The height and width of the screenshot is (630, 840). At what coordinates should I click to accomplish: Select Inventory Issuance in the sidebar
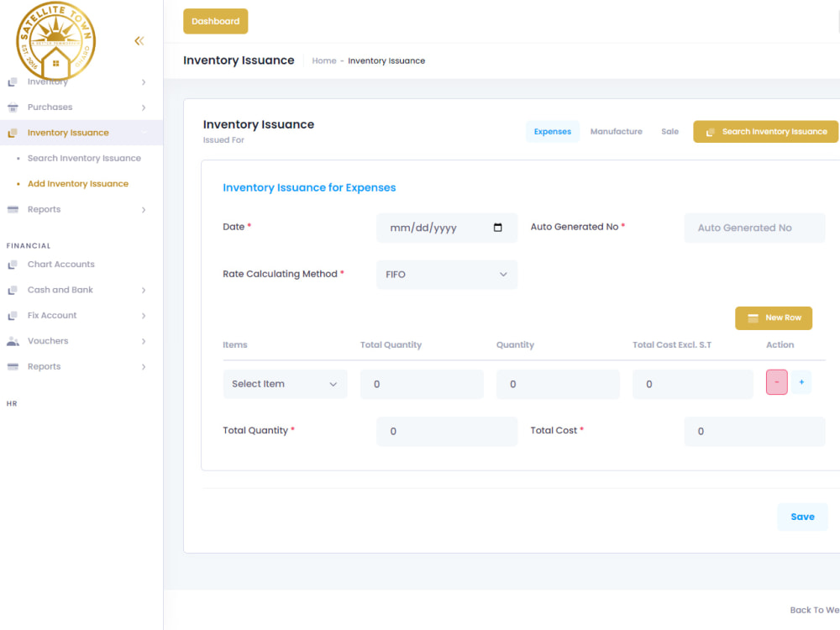click(81, 133)
